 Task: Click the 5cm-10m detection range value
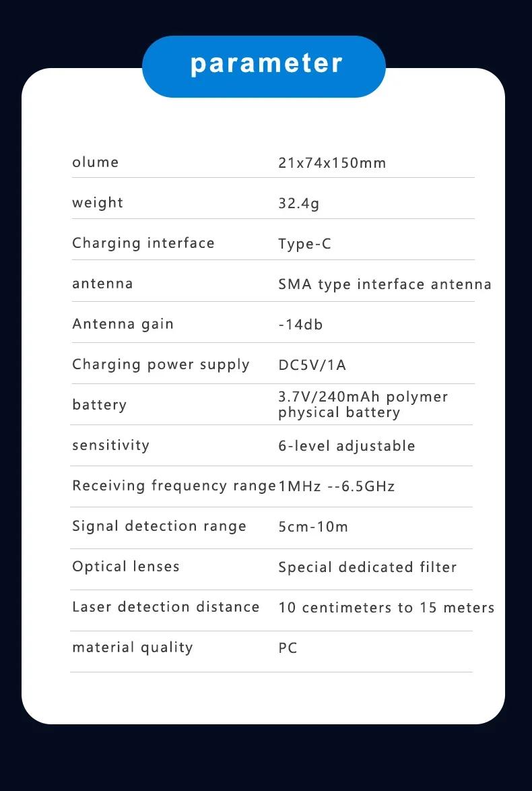313,527
